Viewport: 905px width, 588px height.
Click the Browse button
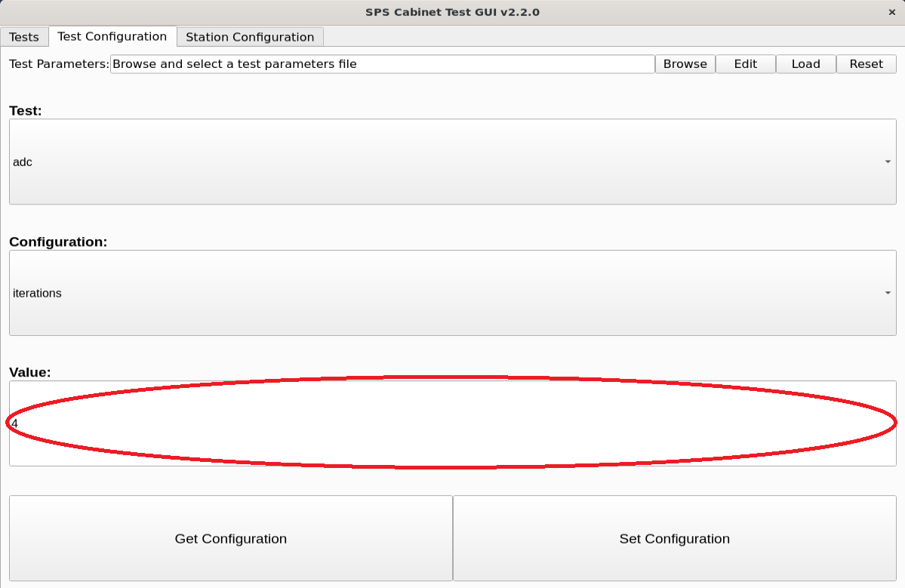tap(684, 63)
